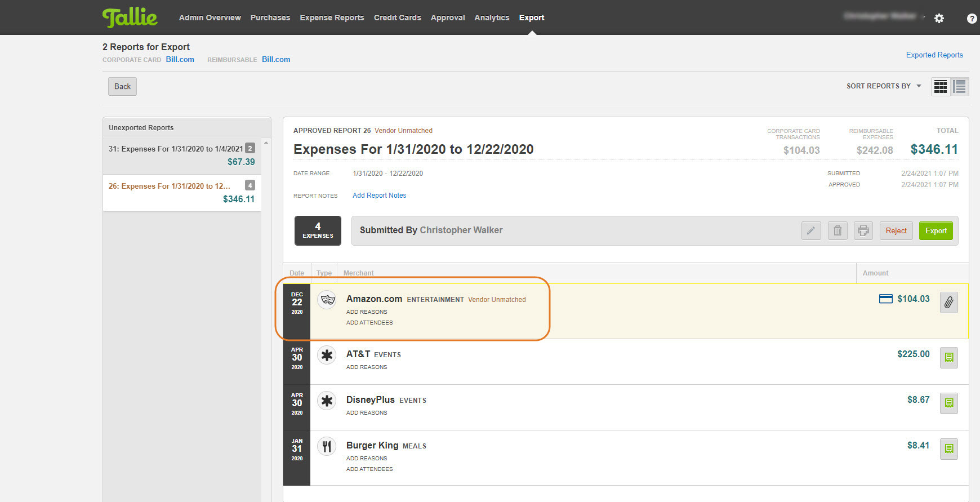
Task: Switch to grid view layout
Action: (x=941, y=86)
